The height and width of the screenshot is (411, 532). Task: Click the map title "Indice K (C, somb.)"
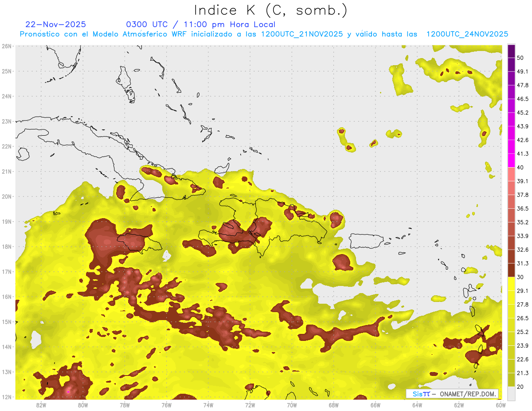tap(271, 10)
